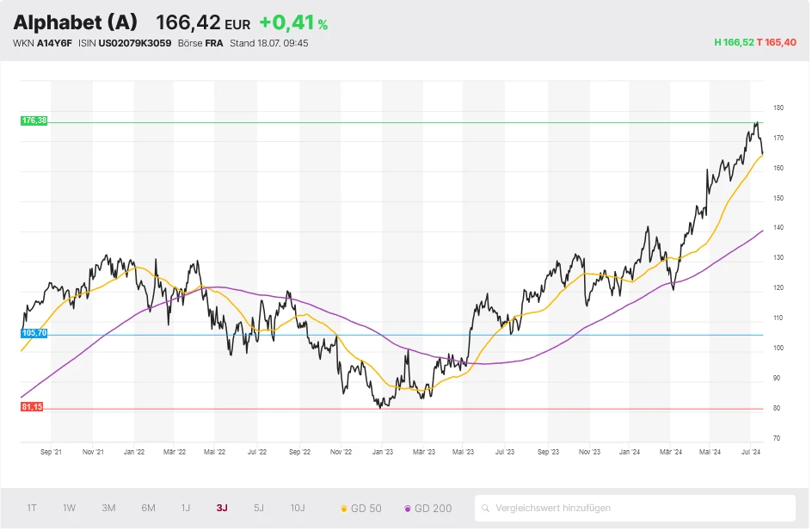Switch chart range to 1T
This screenshot has width=812, height=531.
click(x=32, y=508)
